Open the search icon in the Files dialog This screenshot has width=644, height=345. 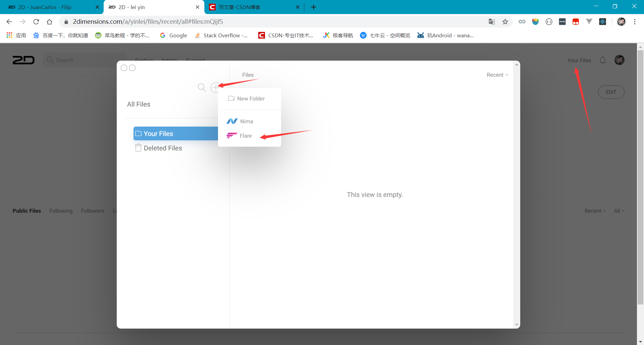202,87
